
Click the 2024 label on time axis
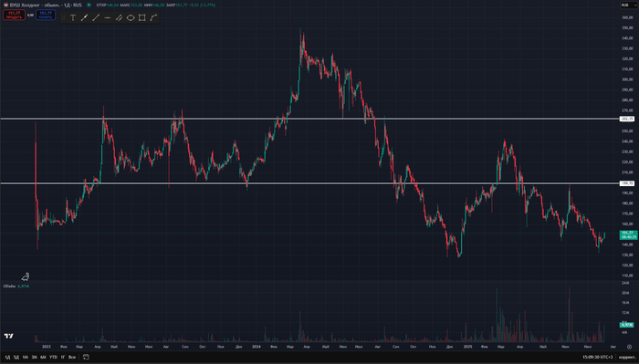tap(256, 347)
